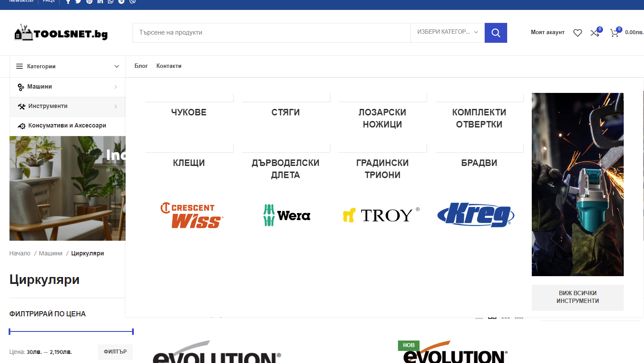This screenshot has height=363, width=644.
Task: Click the Циркуляри page heading
Action: 44,280
